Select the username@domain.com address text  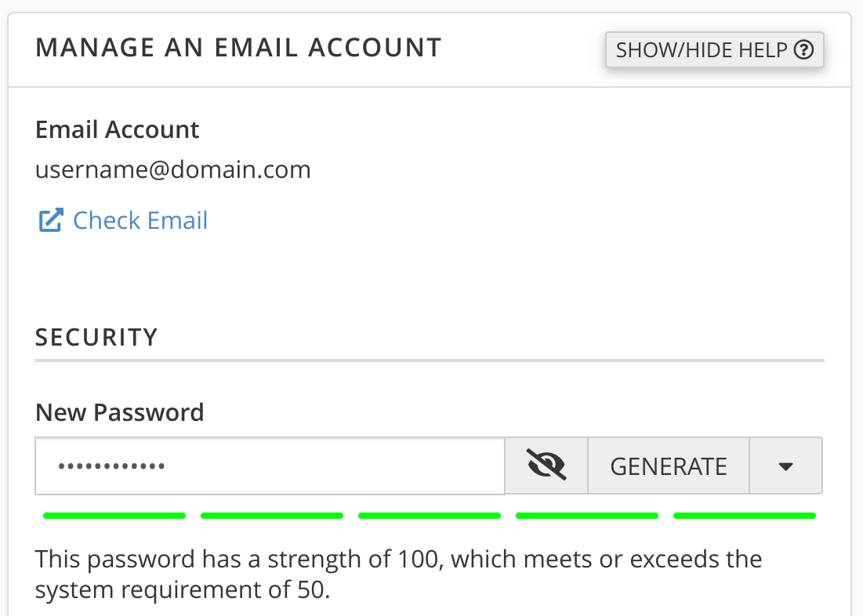click(173, 169)
